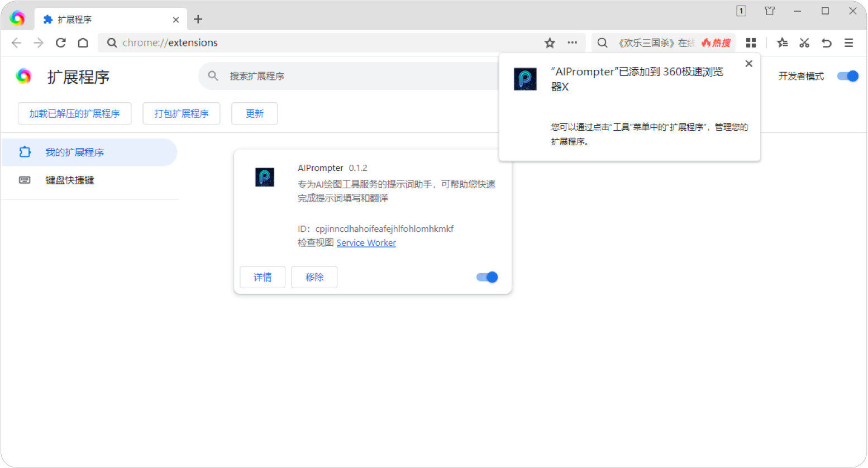Open AIPrompter 详情 details
868x468 pixels.
pos(263,277)
